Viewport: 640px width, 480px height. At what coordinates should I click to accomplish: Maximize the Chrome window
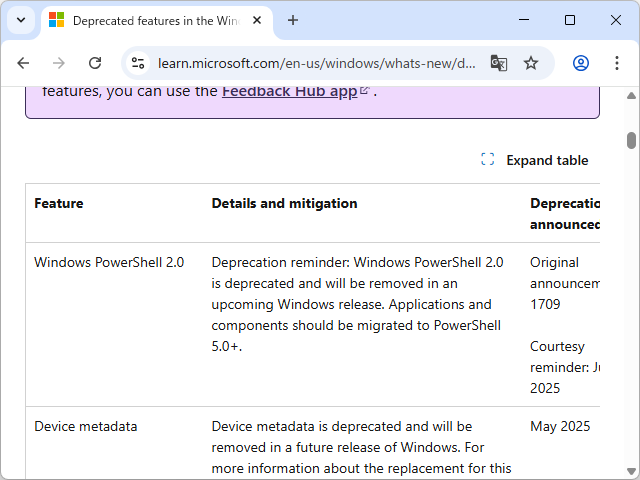click(x=570, y=20)
